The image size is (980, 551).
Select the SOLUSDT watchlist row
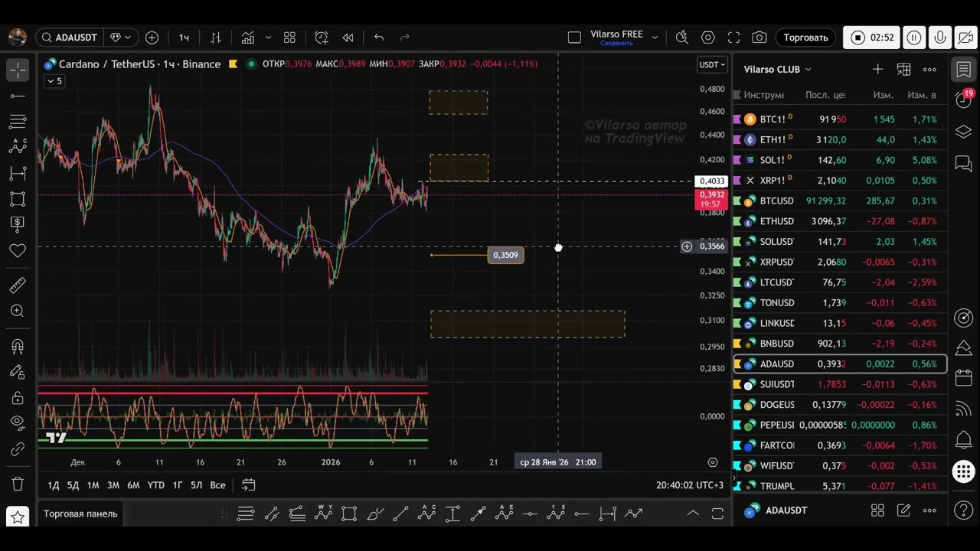(x=840, y=241)
